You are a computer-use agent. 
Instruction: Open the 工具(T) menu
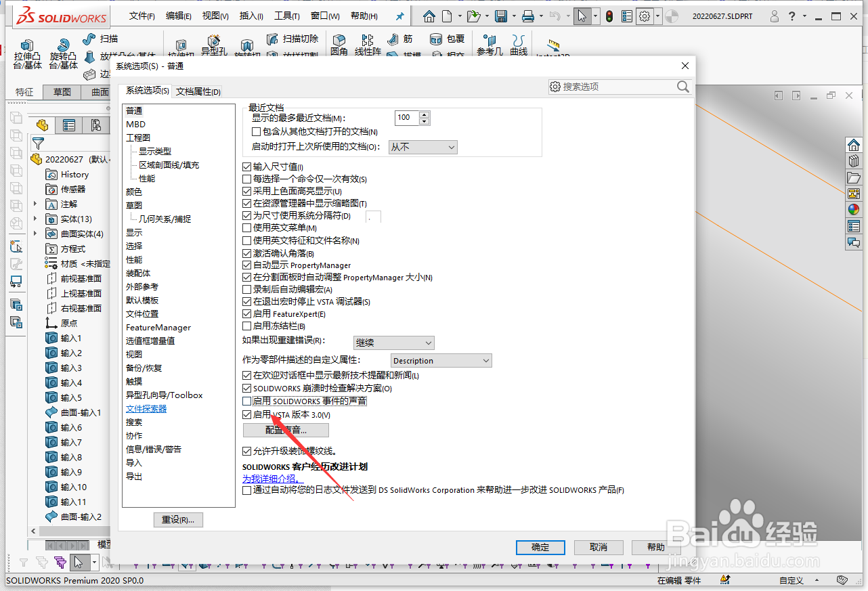[x=287, y=16]
